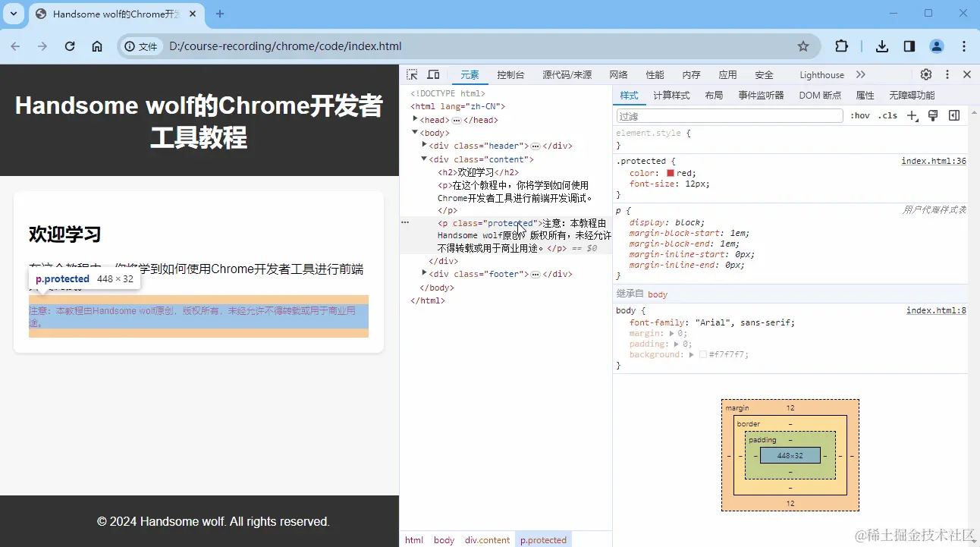Image resolution: width=980 pixels, height=547 pixels.
Task: Expand the div class="footer" node
Action: pyautogui.click(x=424, y=273)
